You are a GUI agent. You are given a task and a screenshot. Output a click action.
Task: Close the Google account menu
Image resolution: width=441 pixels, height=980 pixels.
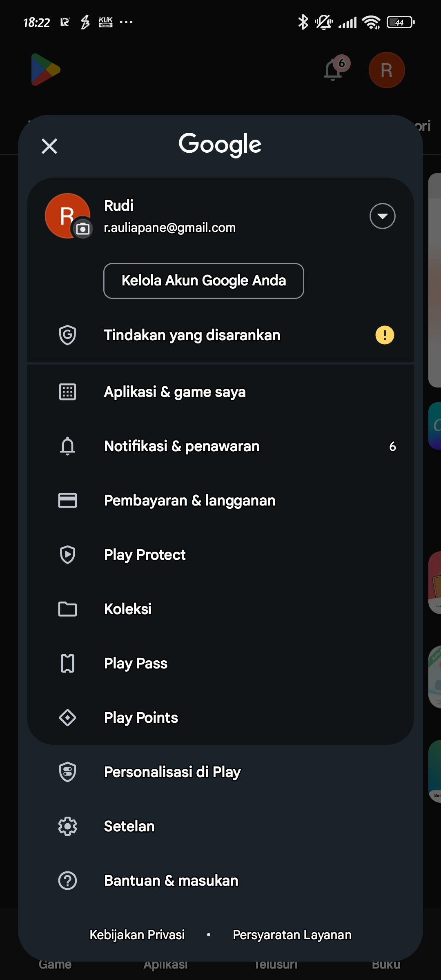tap(49, 146)
